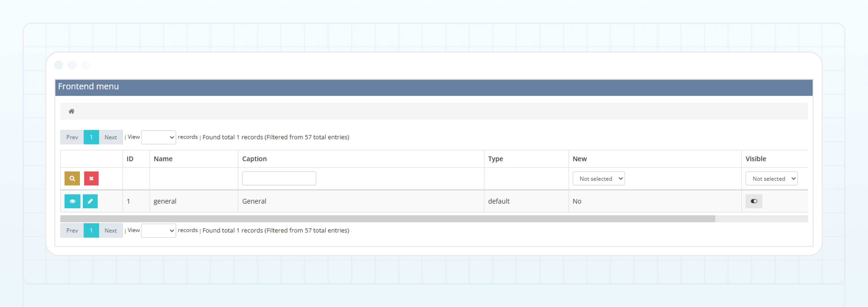Click the top Next pagination button
The height and width of the screenshot is (307, 868).
click(110, 137)
